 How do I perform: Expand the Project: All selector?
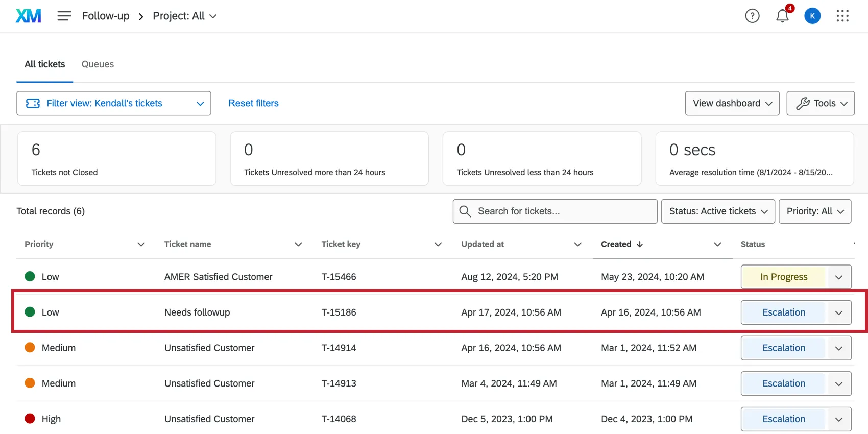tap(184, 16)
